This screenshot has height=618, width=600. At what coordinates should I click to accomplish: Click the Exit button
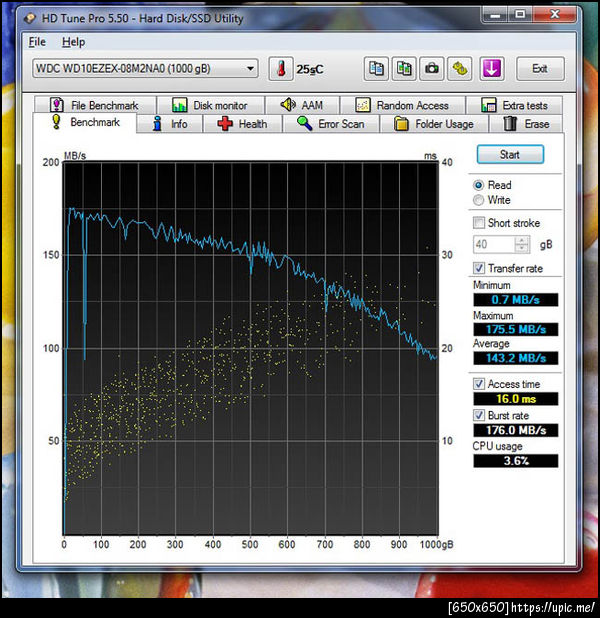(x=540, y=69)
